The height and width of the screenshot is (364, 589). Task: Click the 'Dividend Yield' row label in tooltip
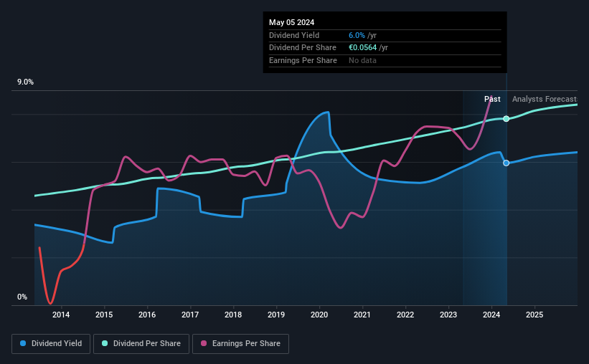click(x=294, y=35)
